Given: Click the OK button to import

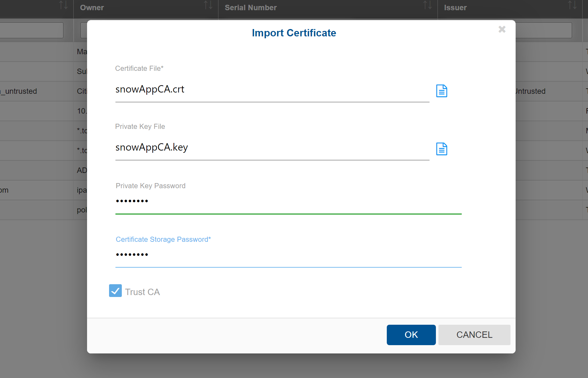Looking at the screenshot, I should pos(411,335).
